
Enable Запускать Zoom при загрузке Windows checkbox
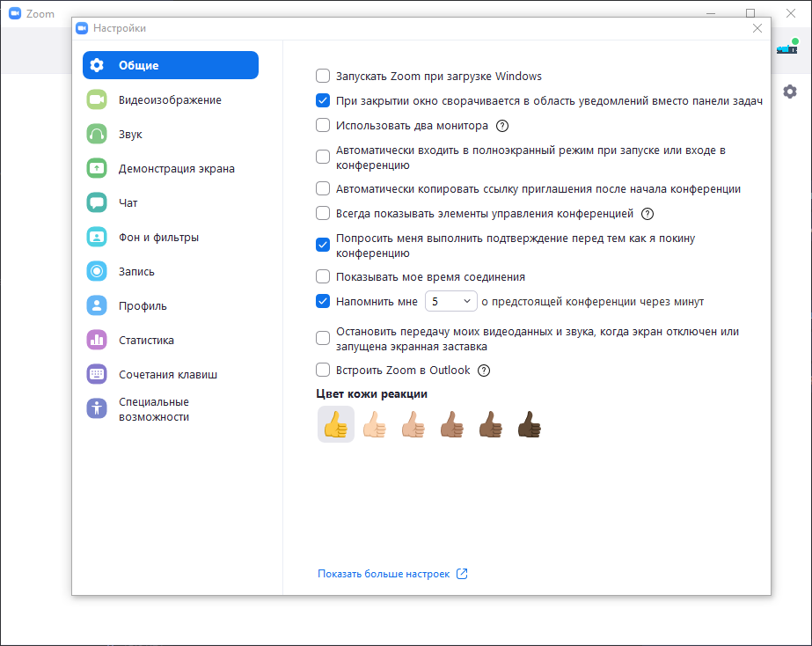pos(323,77)
